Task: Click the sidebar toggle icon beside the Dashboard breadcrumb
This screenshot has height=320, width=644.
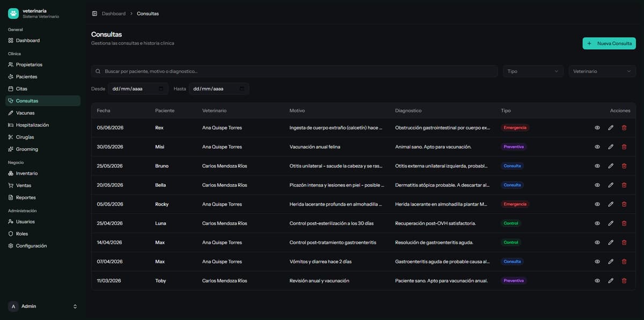Action: (94, 13)
